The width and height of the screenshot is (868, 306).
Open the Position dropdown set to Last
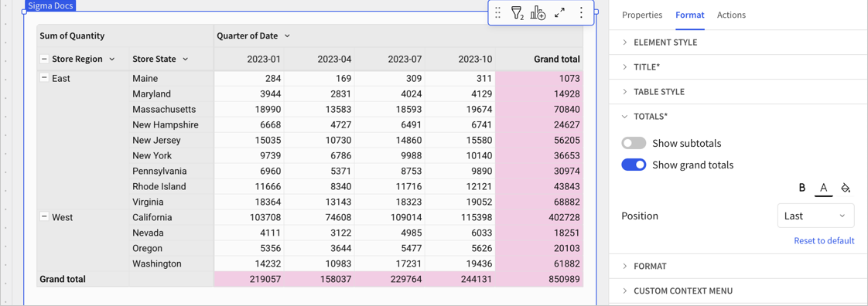(816, 216)
